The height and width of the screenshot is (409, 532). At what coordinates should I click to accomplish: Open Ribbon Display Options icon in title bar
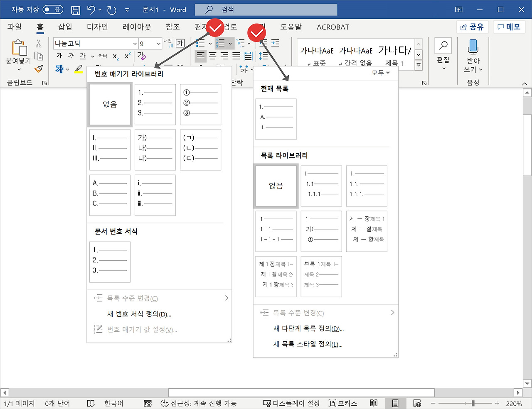point(459,10)
